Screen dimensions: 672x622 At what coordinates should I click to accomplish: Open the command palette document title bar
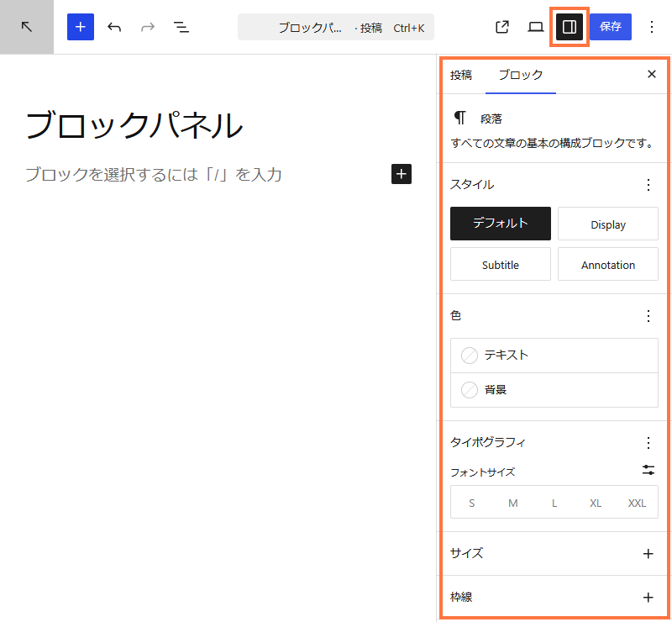(335, 27)
